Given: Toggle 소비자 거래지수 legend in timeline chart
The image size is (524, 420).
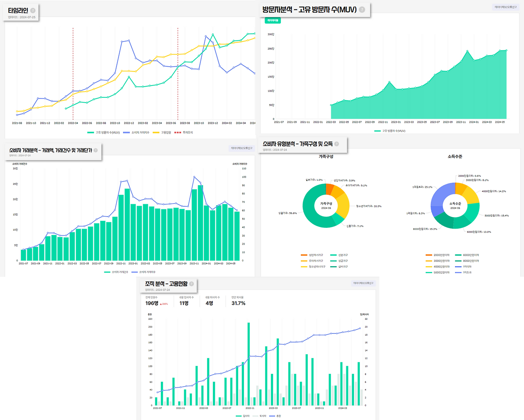Looking at the screenshot, I should [136, 133].
